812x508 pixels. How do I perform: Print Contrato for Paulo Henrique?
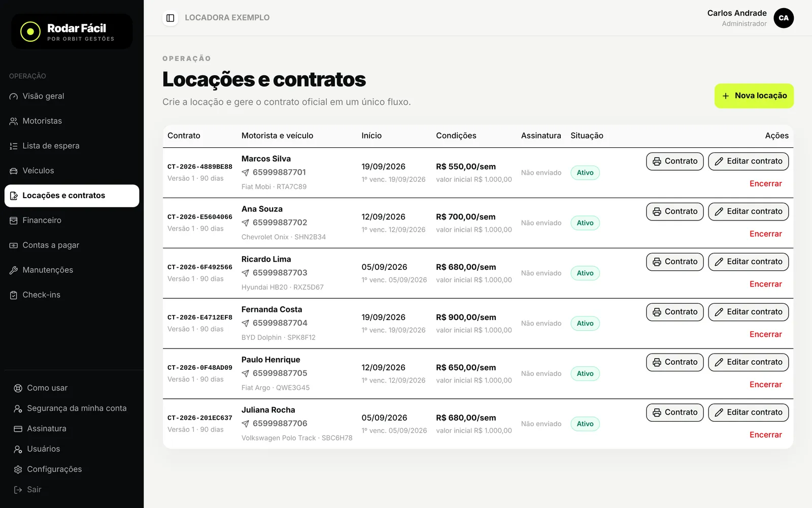click(x=675, y=363)
